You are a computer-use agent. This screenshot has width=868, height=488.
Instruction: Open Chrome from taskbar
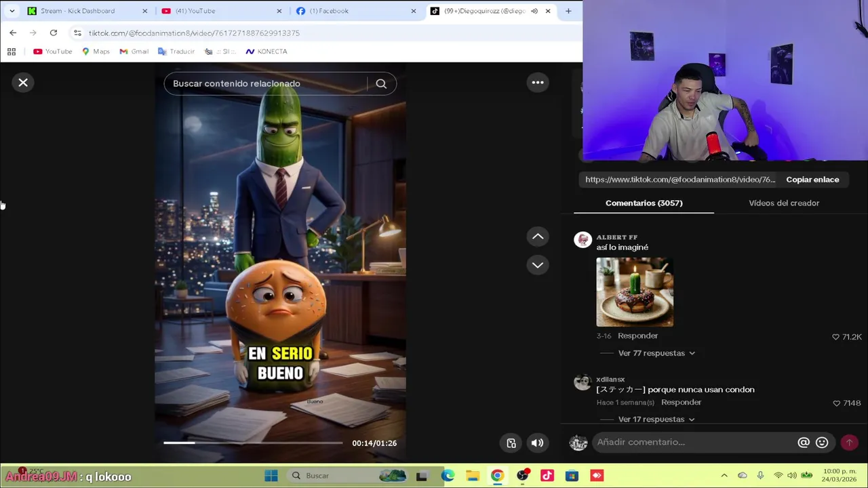(497, 476)
